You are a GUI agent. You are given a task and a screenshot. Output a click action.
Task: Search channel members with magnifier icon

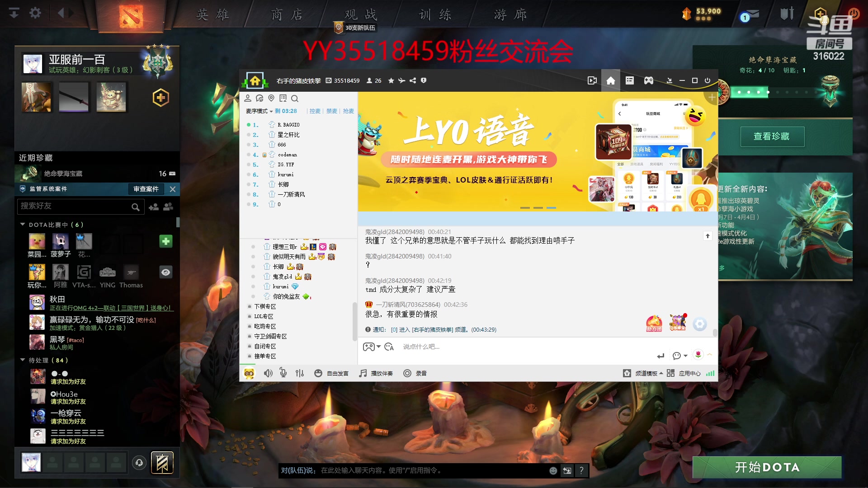pos(295,99)
